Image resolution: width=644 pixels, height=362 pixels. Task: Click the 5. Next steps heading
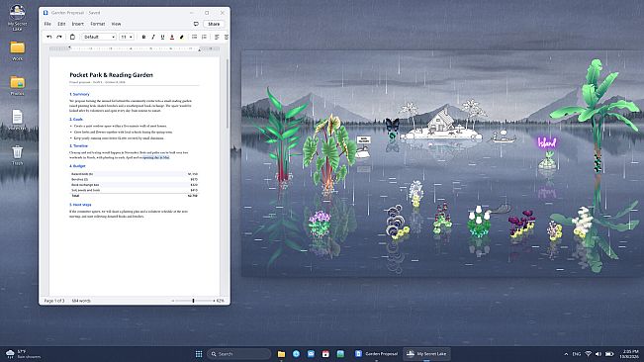click(80, 205)
